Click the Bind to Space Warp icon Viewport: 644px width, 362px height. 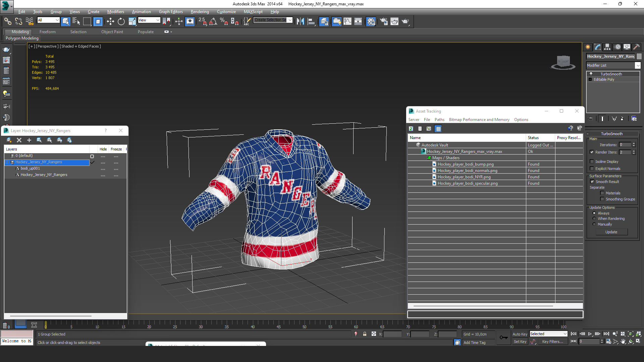(30, 21)
